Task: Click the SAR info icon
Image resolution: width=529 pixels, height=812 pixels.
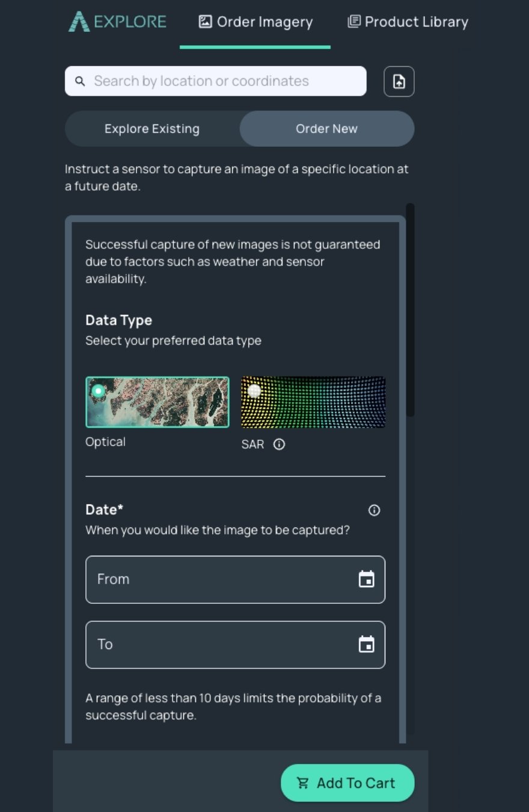Action: pyautogui.click(x=279, y=444)
